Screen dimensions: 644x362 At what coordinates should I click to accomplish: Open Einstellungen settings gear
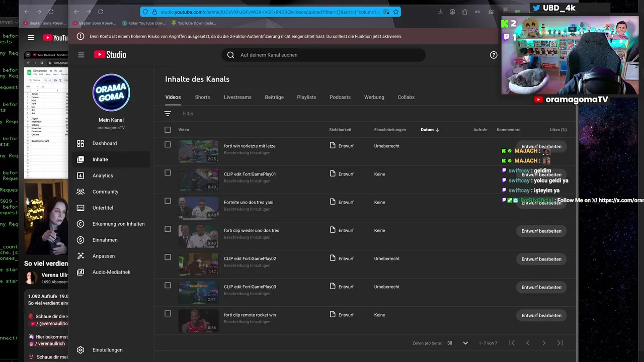pos(80,350)
